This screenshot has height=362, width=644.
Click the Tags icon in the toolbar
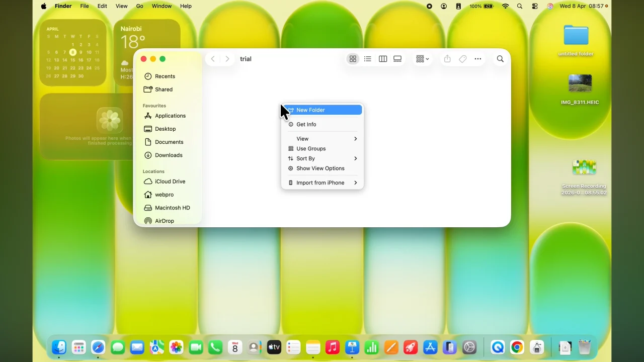462,59
